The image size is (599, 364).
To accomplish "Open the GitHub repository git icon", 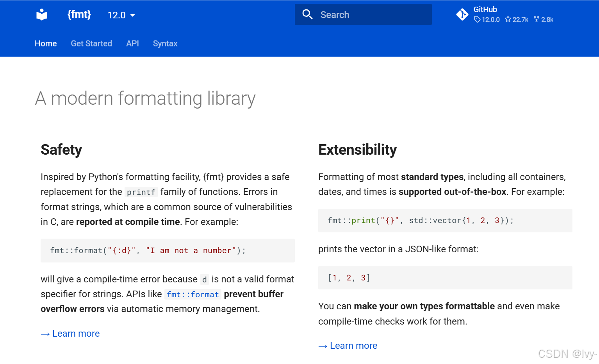I will click(x=462, y=14).
